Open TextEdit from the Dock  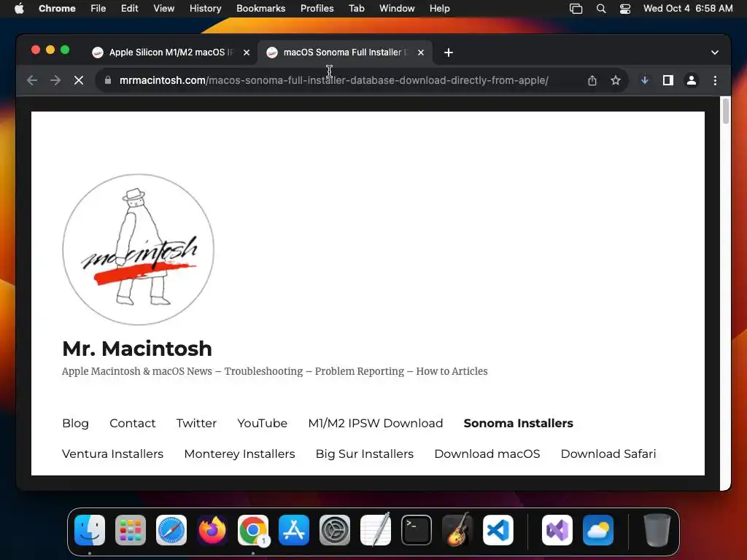[376, 529]
